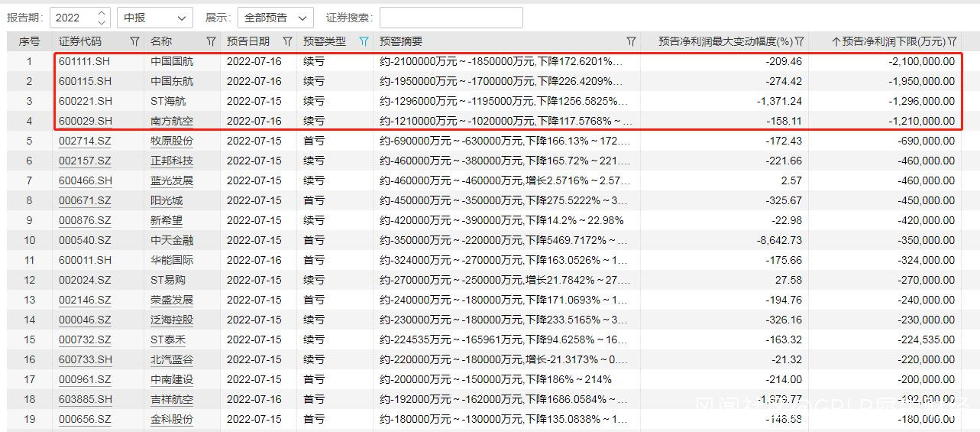The image size is (980, 432).
Task: Open stock code link 600011.SH
Action: (x=86, y=260)
